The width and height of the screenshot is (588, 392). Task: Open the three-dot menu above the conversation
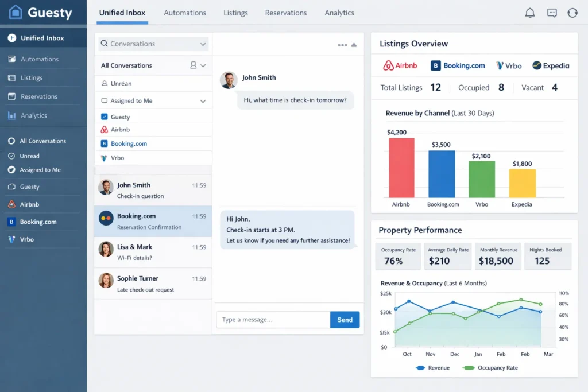[342, 44]
